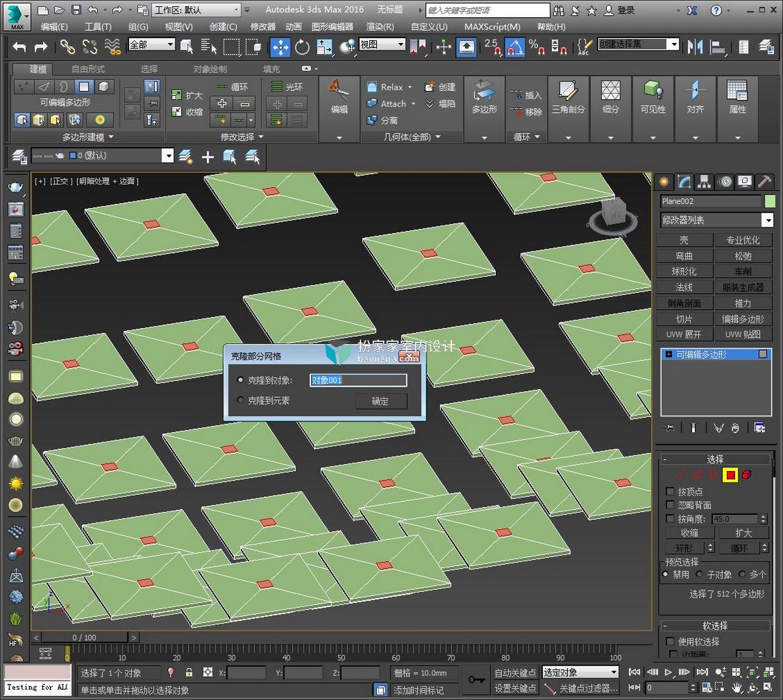Select the Off preview selection radio
The image size is (783, 700).
pyautogui.click(x=665, y=574)
